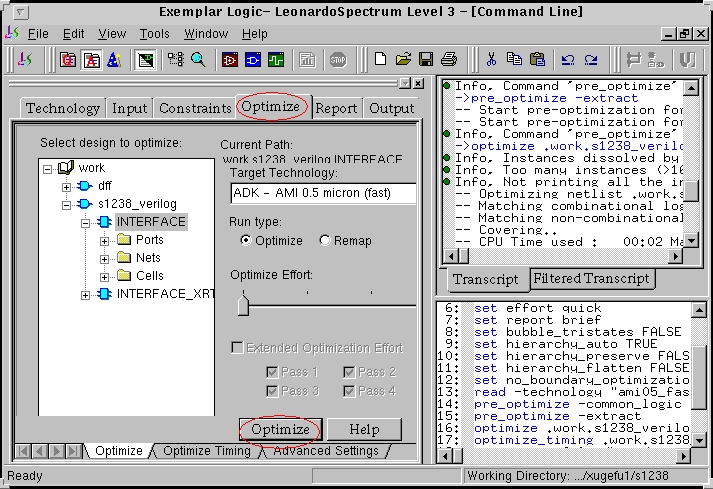The image size is (713, 489).
Task: Click the first-tab navigation arrow
Action: click(x=23, y=451)
